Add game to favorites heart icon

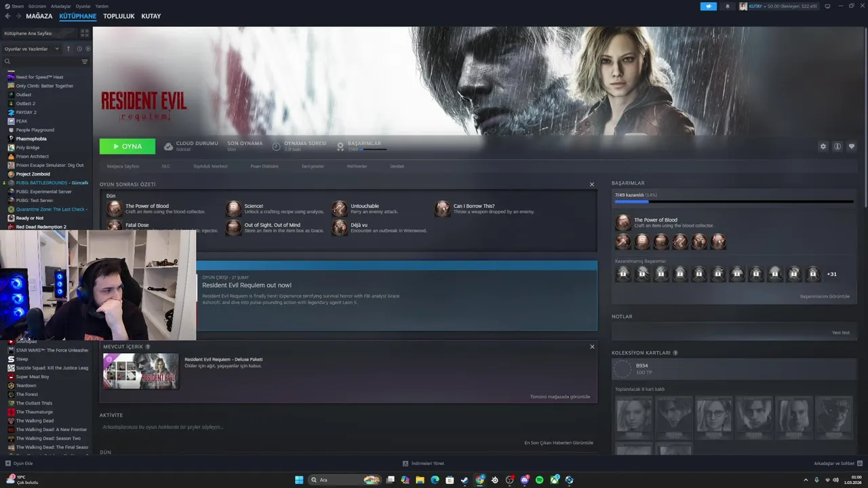click(x=852, y=146)
